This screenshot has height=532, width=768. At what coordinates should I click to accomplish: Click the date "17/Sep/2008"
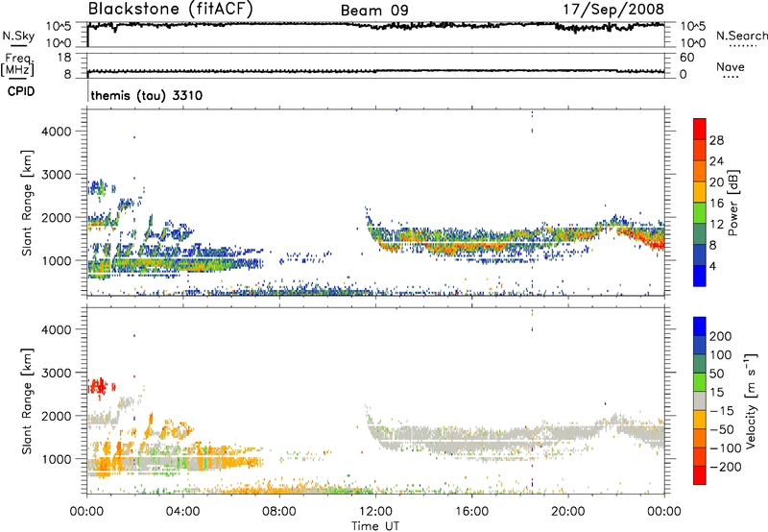tap(613, 9)
